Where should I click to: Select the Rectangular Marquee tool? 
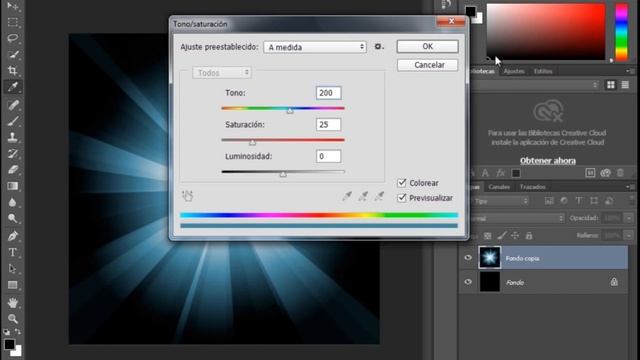[13, 22]
